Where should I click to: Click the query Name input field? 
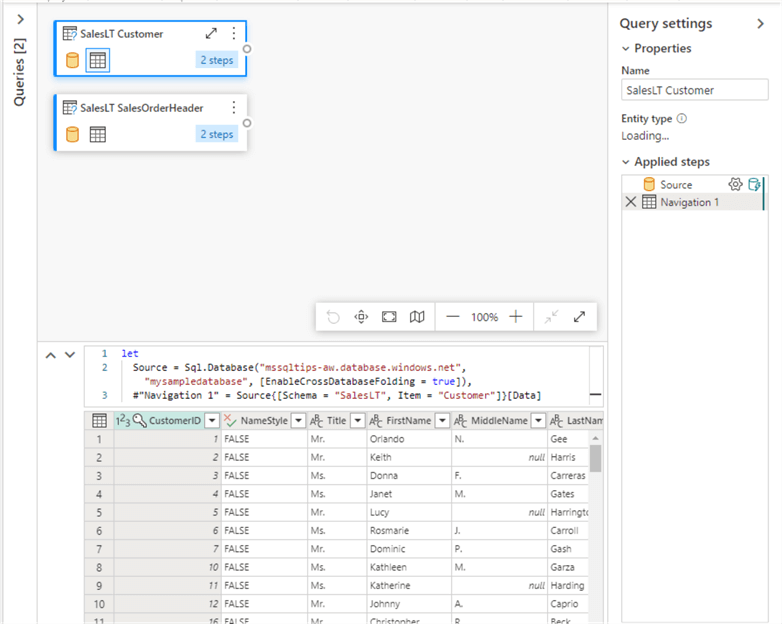tap(694, 90)
